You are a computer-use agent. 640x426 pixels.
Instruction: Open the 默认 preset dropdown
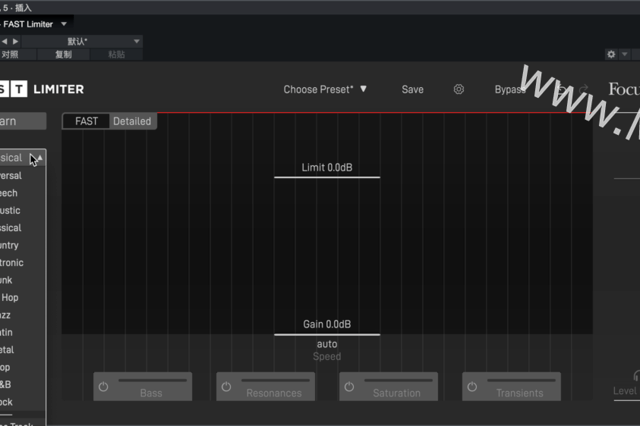[x=82, y=41]
